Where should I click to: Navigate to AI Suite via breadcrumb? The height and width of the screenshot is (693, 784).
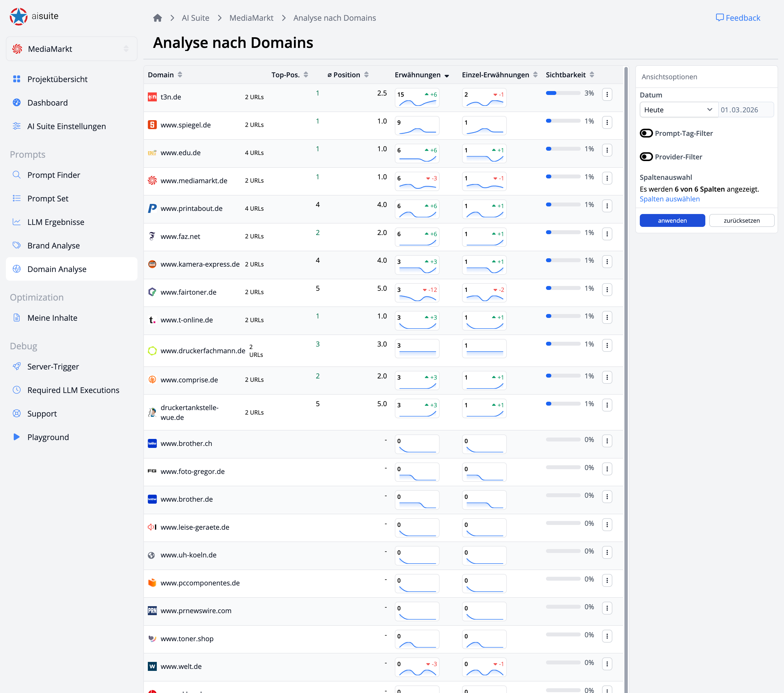(195, 18)
